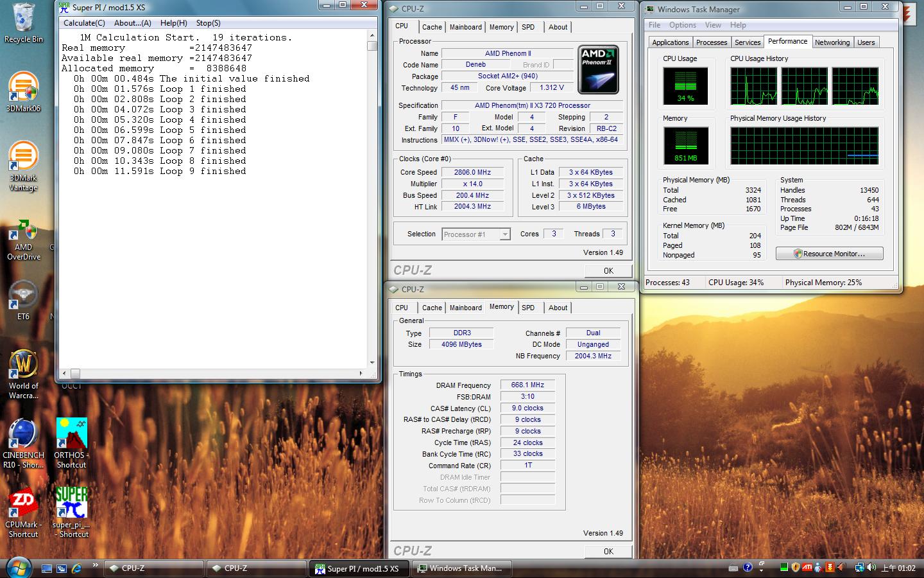Select the CPU tab in the lower CPU-Z window
The image size is (924, 578).
tap(402, 308)
